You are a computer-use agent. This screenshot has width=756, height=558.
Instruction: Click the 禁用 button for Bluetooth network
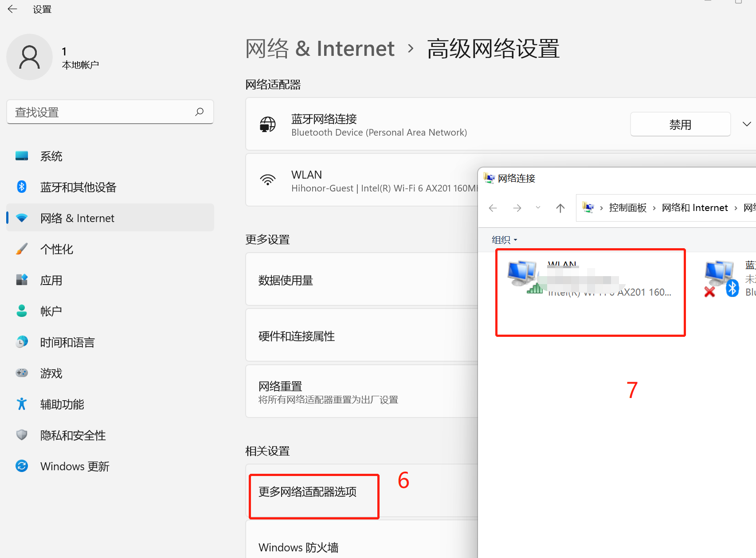[680, 125]
